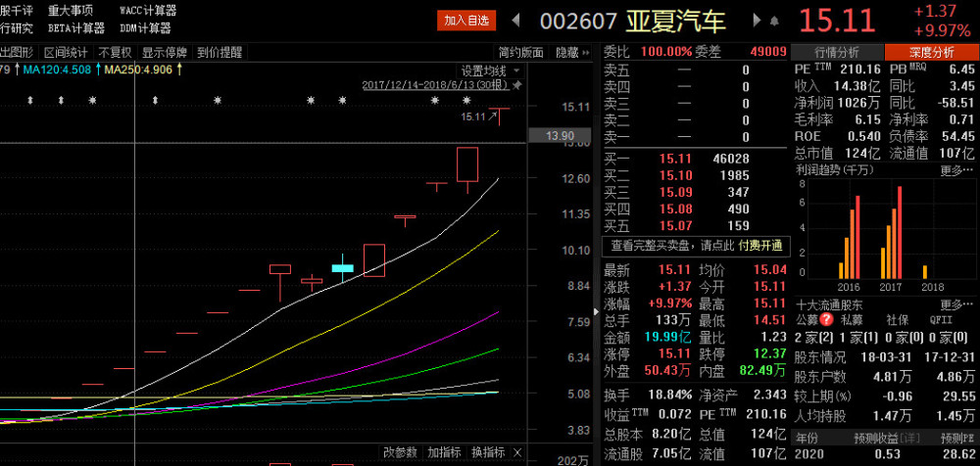Switch to 简约版面 layout
Screen dimensions: 980x466
click(x=520, y=53)
